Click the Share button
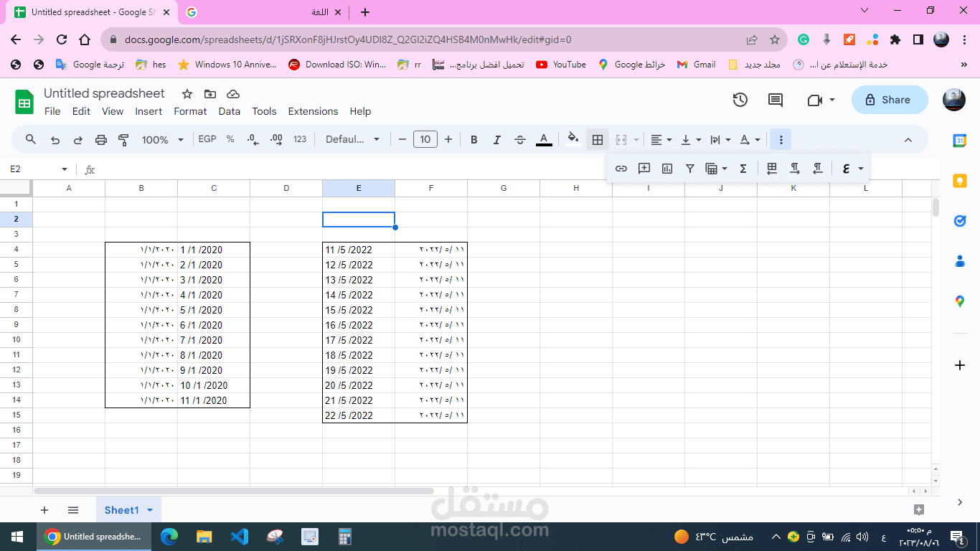The height and width of the screenshot is (551, 980). pyautogui.click(x=890, y=100)
